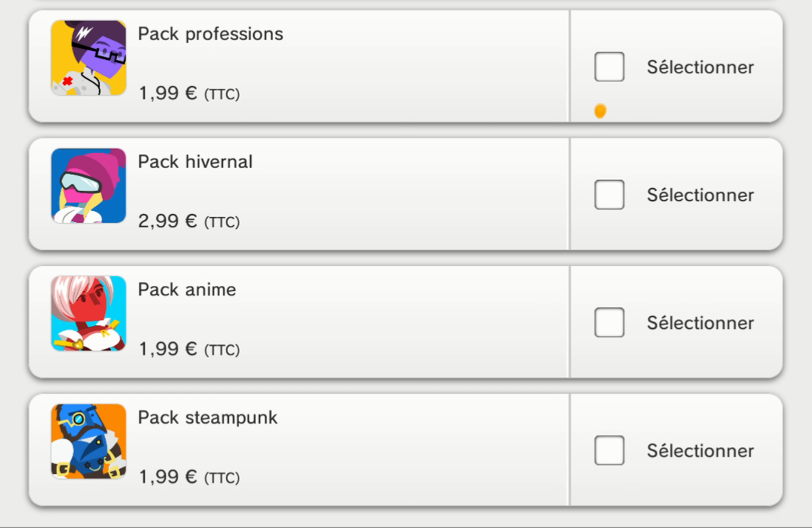Click the Sélectionner text in Pack anime row

(700, 323)
